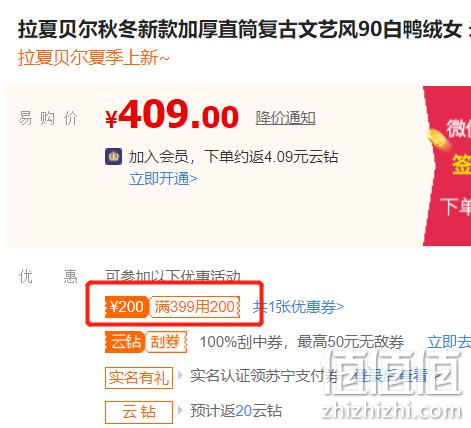Click the 满399用200 coupon tag
This screenshot has width=471, height=428.
coord(194,307)
